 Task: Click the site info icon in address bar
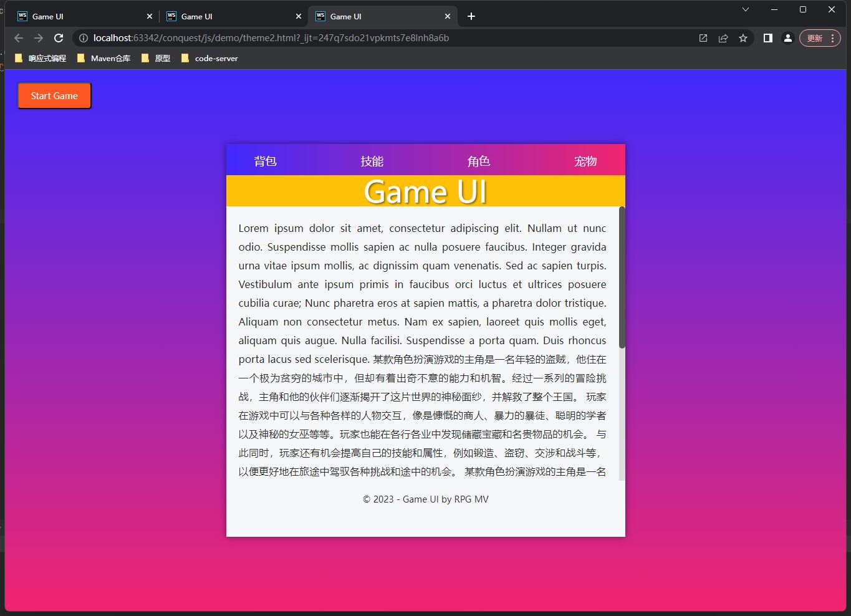(84, 38)
